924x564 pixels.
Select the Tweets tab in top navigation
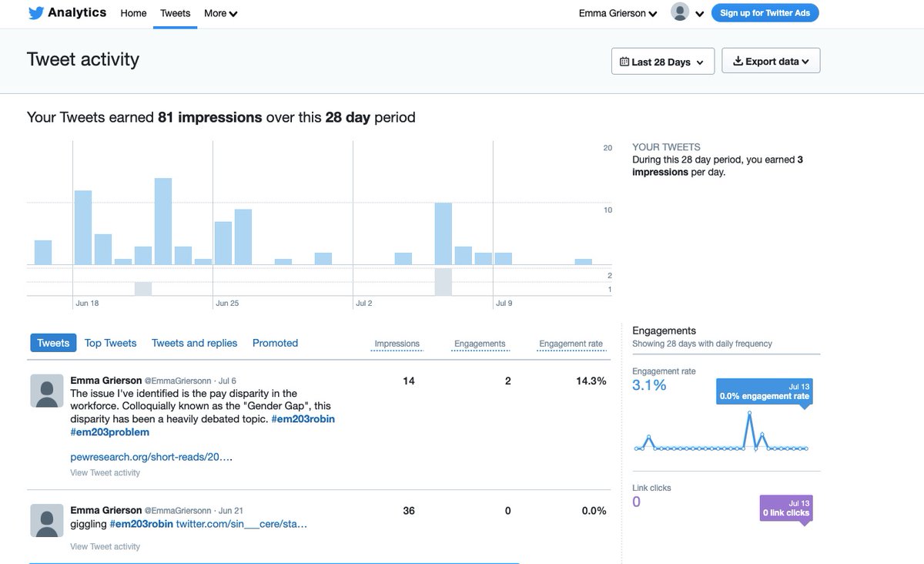point(176,13)
